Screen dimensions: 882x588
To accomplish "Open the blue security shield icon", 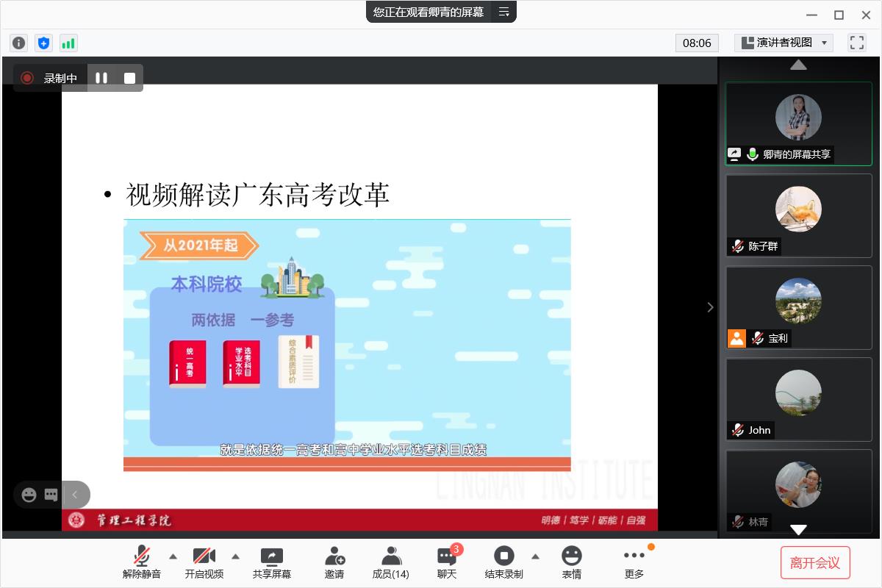I will (44, 43).
